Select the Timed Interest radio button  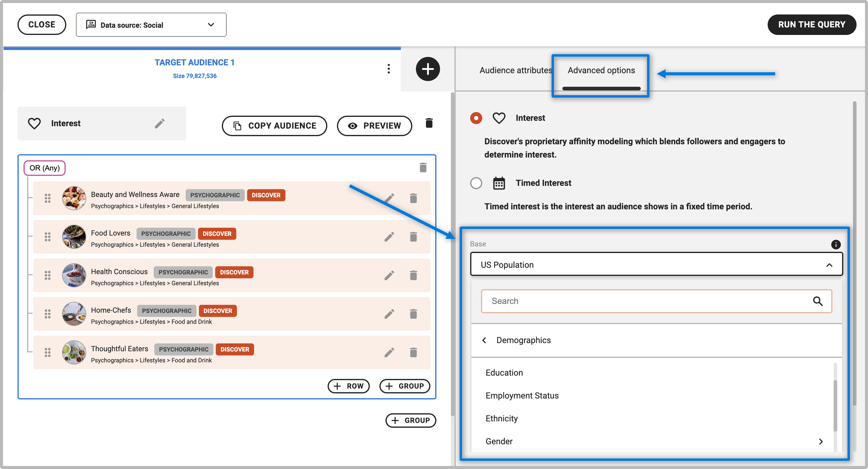(x=476, y=183)
